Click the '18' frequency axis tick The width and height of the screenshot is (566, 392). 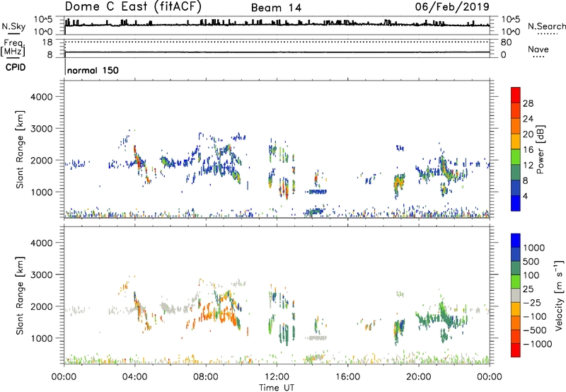pos(47,42)
